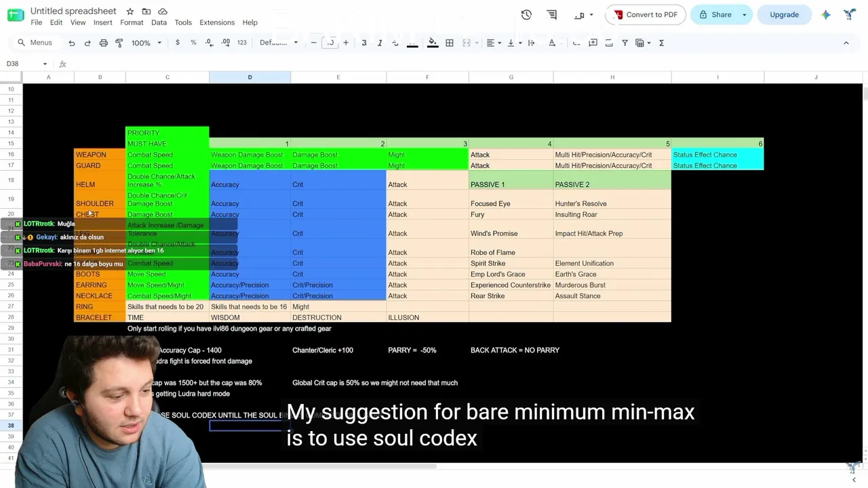The height and width of the screenshot is (488, 868).
Task: Create a filter
Action: click(x=625, y=43)
